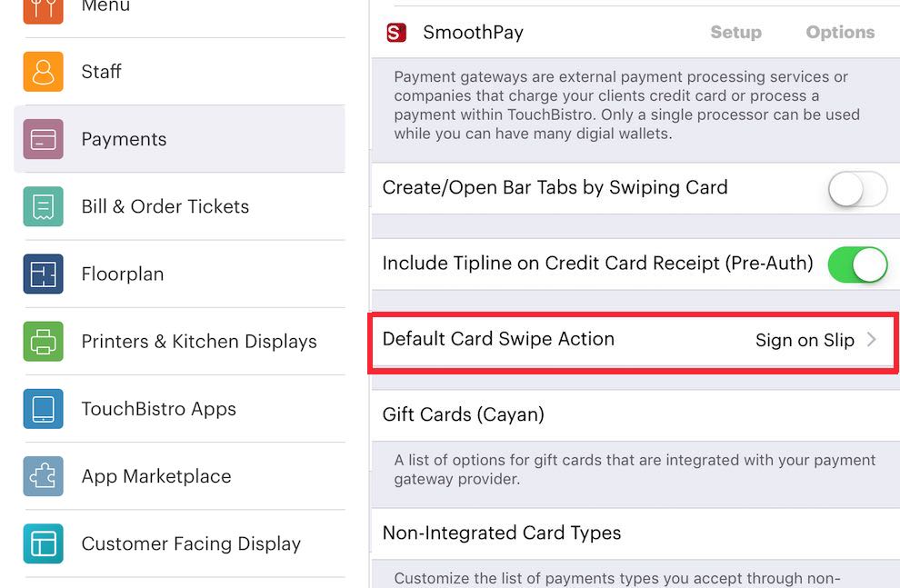Expand Default Card Swipe Action options

click(633, 340)
